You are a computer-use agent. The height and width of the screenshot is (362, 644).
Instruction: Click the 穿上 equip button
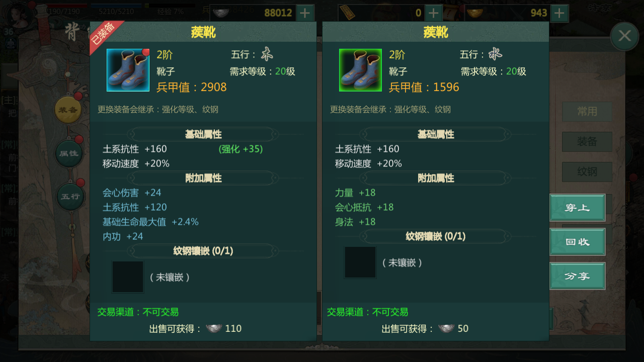[x=577, y=208]
